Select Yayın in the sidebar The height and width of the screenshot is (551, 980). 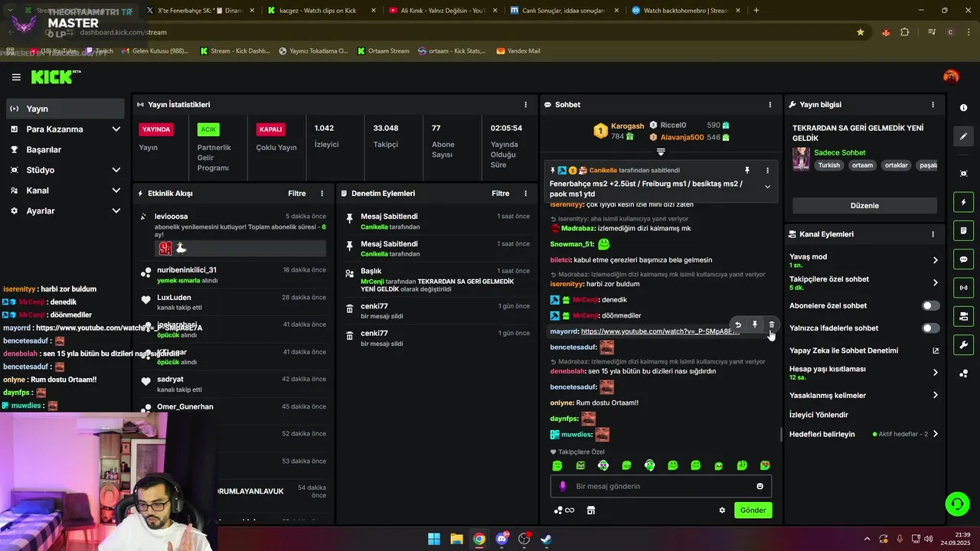click(x=64, y=109)
